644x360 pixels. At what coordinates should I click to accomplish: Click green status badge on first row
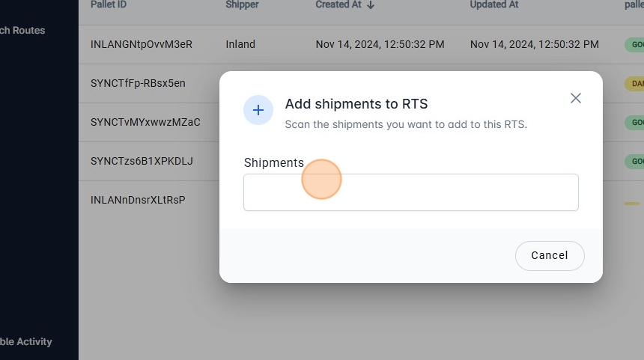(634, 44)
